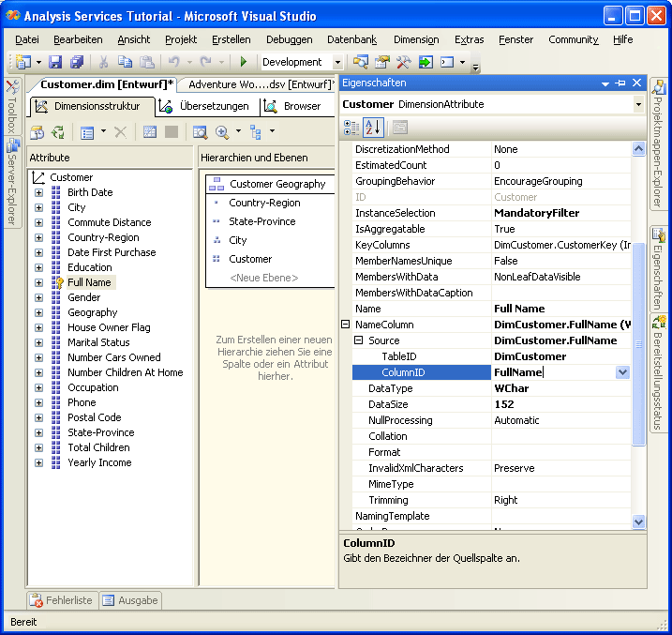Screen dimensions: 672x635
Task: Switch properties to categorized view
Action: coord(351,128)
